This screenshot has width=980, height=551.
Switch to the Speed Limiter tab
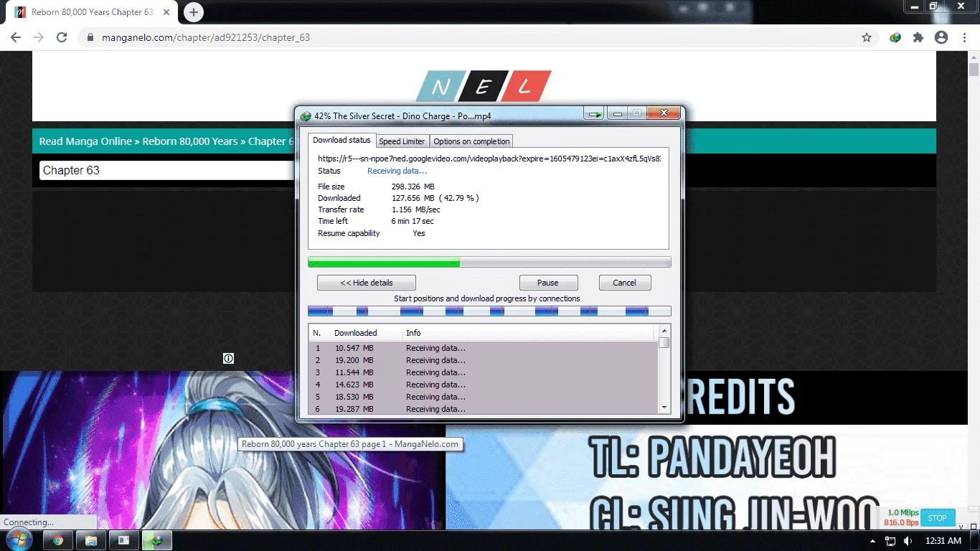point(402,141)
